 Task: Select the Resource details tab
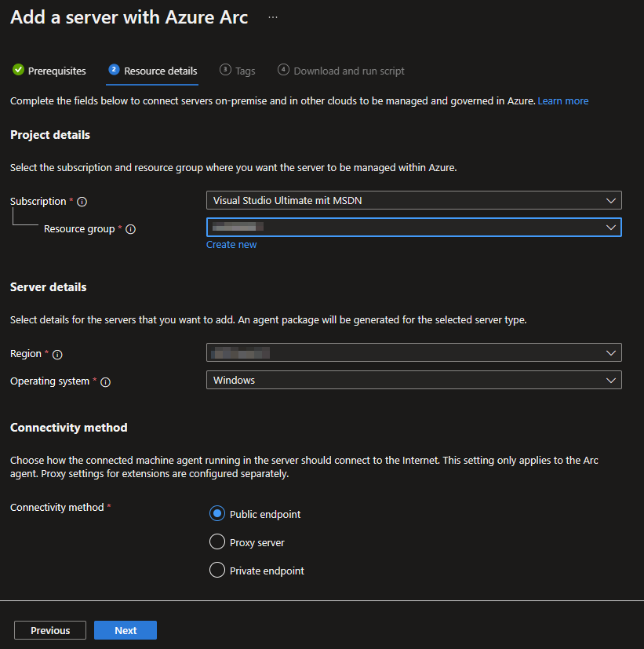153,71
